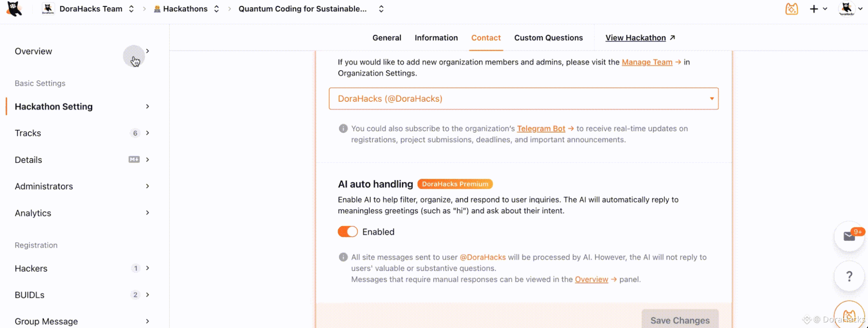The width and height of the screenshot is (868, 328).
Task: Expand the Hackathons breadcrumb switcher
Action: click(x=216, y=9)
